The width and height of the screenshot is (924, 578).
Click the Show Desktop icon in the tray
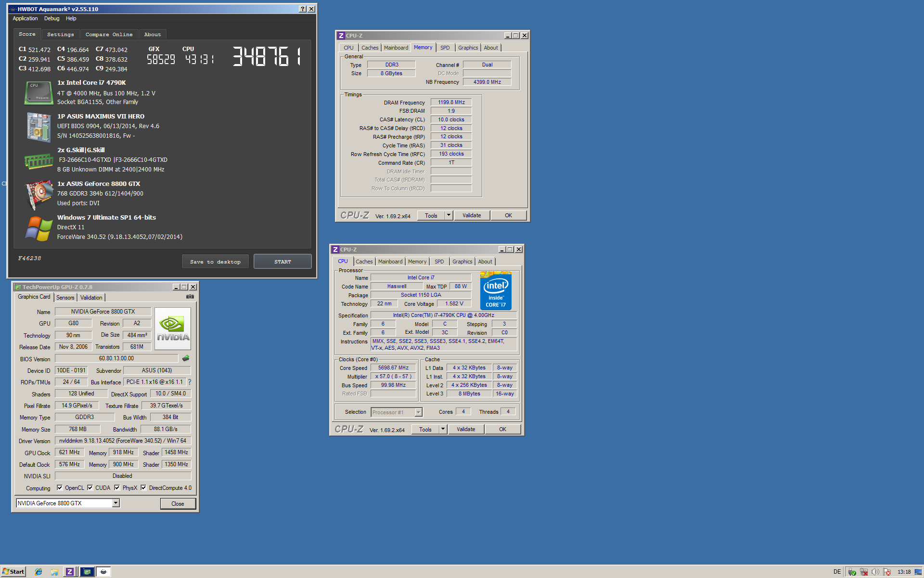pos(918,572)
